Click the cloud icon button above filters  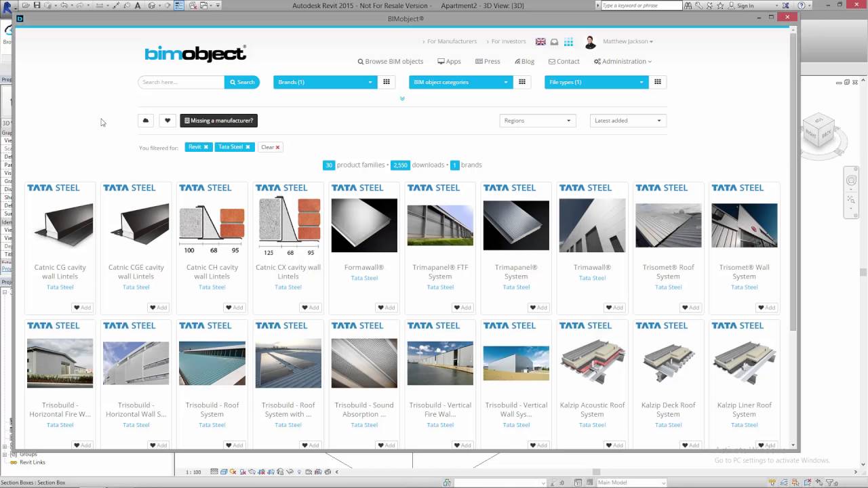tap(145, 121)
